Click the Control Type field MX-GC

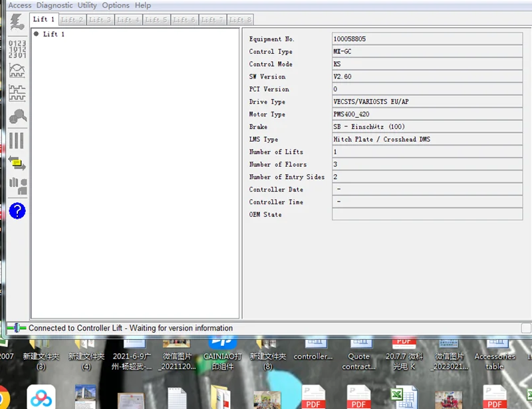[x=427, y=51]
